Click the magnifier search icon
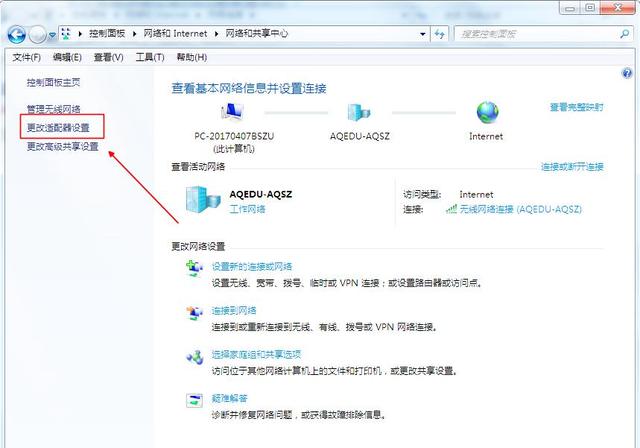This screenshot has height=448, width=640. point(624,34)
